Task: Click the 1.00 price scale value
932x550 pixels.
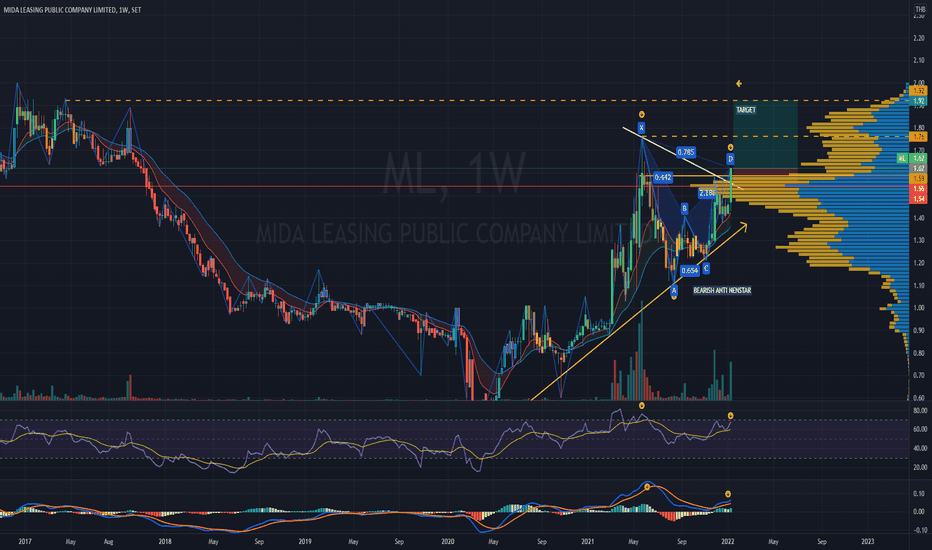Action: coord(919,308)
